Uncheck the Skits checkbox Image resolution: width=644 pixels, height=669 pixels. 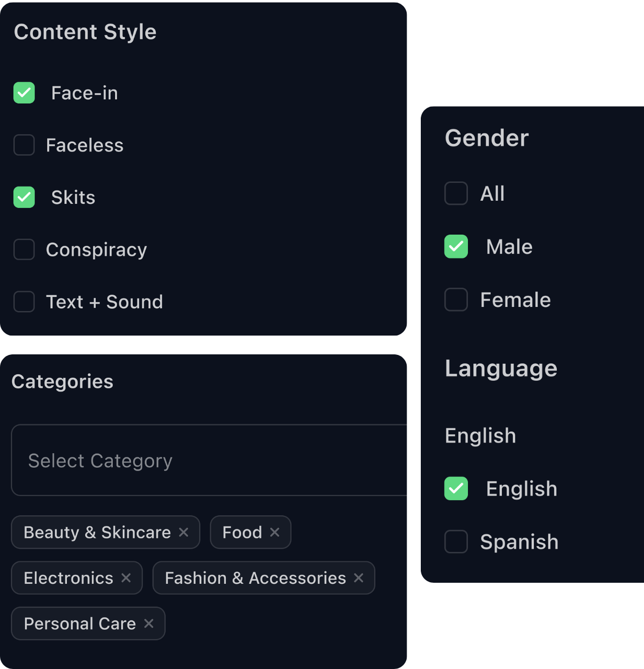pyautogui.click(x=24, y=198)
